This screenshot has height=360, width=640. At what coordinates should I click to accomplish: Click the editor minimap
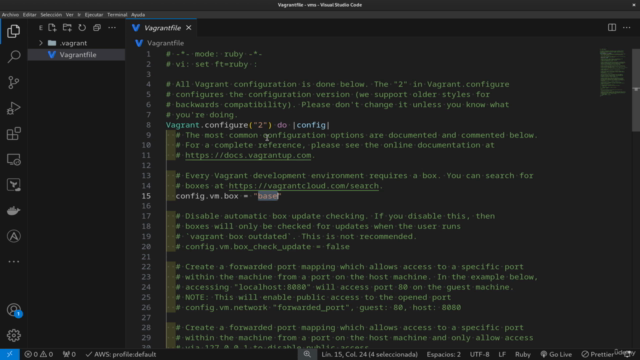click(612, 73)
